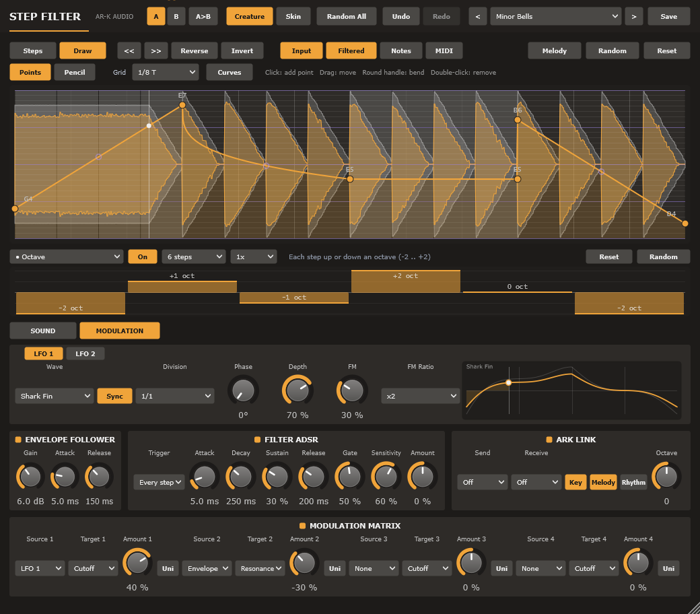Go to previous preset arrow button
700x614 pixels.
click(x=477, y=17)
